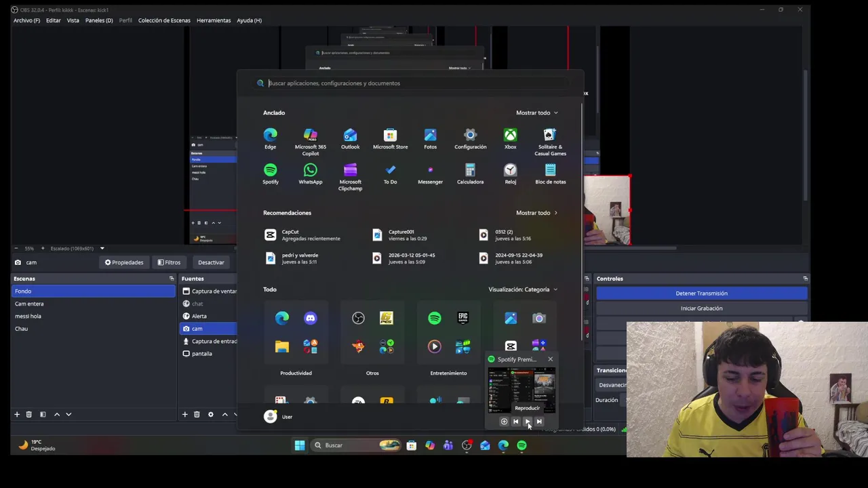Click Discord icon in Productividad folder
The height and width of the screenshot is (488, 868).
310,318
